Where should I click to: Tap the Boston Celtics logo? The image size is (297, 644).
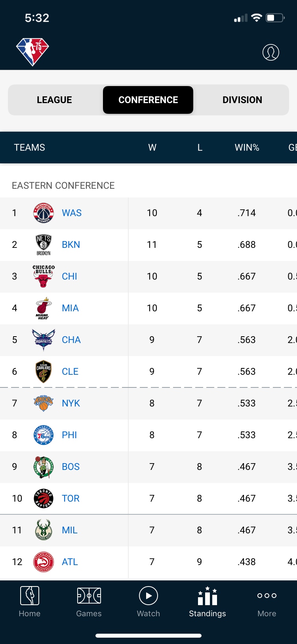44,467
